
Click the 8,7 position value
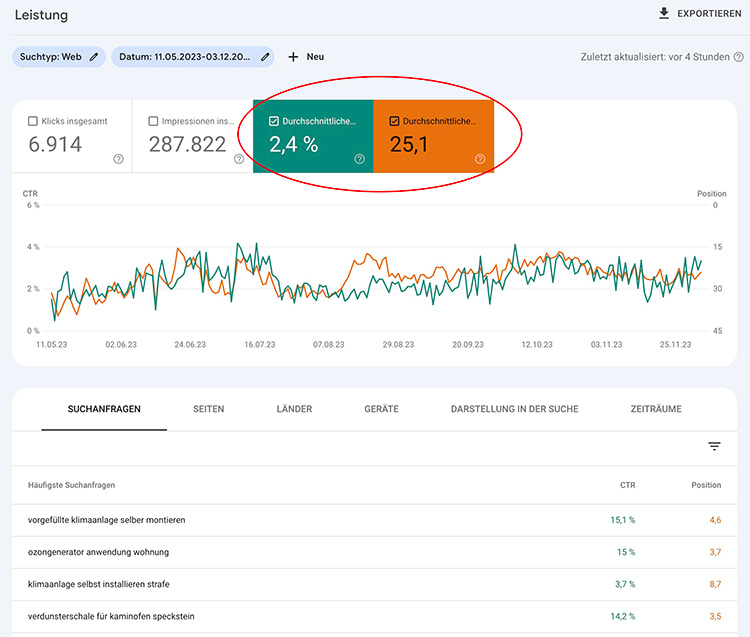[715, 584]
